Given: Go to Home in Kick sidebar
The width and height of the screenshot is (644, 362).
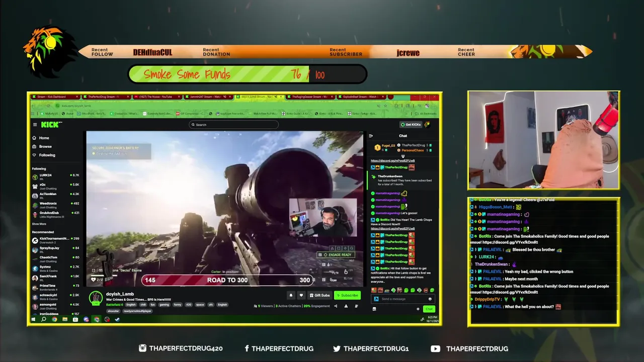Looking at the screenshot, I should [x=41, y=138].
